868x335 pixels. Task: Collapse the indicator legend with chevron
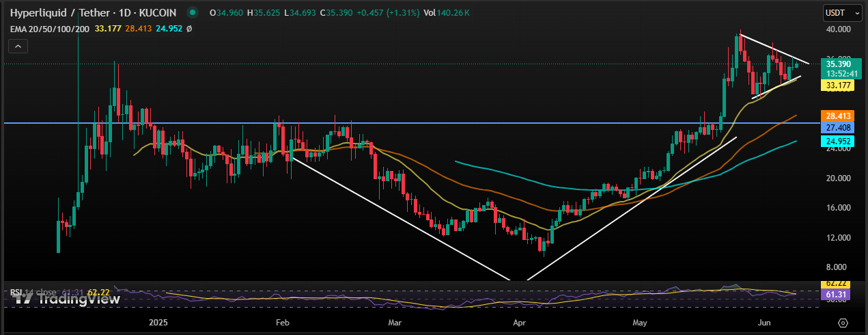pos(18,46)
